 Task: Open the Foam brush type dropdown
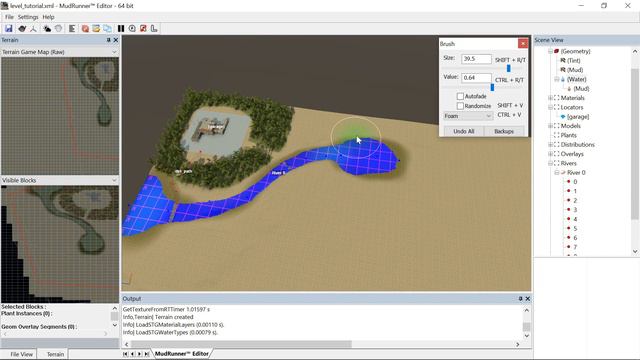(468, 116)
